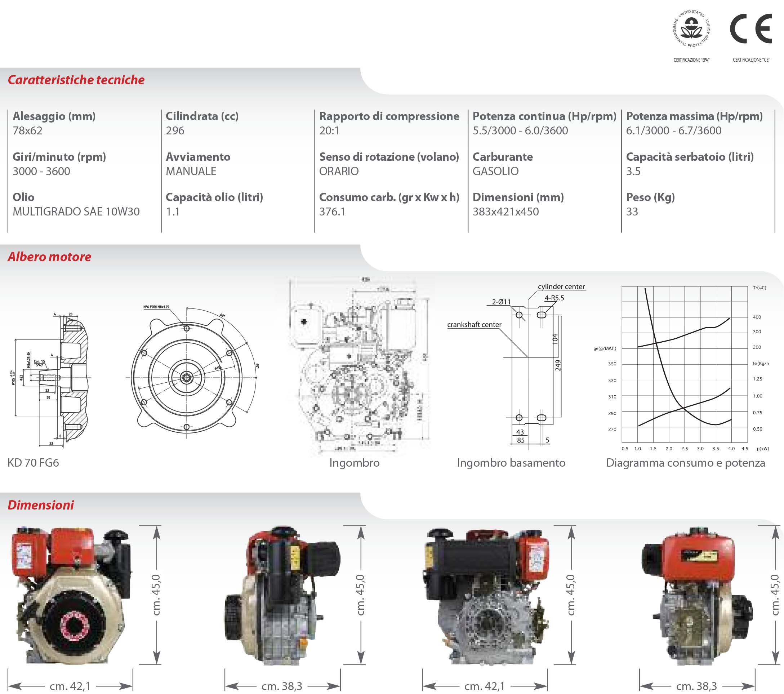
Task: Click the 'Alesaggio (mm)' label
Action: point(54,116)
